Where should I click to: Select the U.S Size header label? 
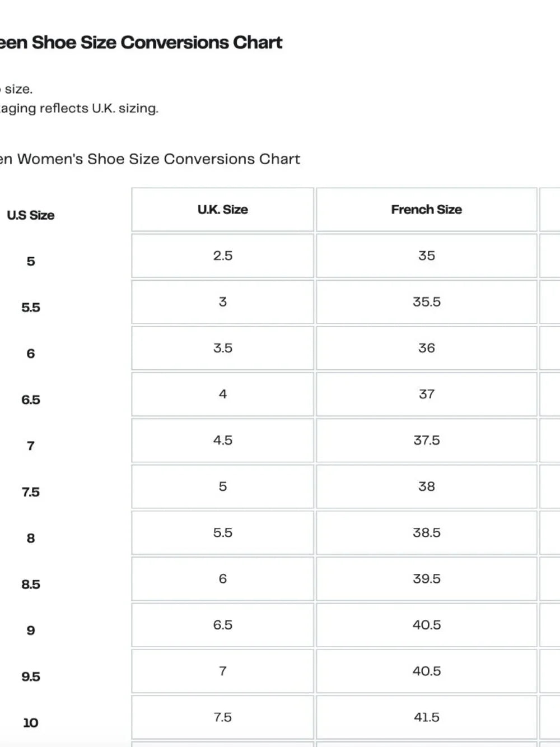click(30, 215)
